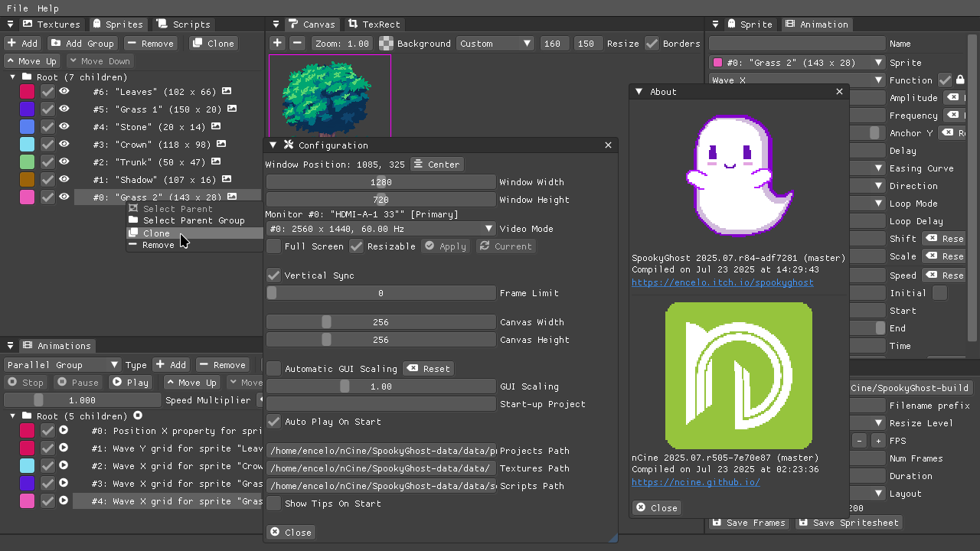Click the image icon next to Leaves sprite
The width and height of the screenshot is (980, 551).
pos(227,91)
